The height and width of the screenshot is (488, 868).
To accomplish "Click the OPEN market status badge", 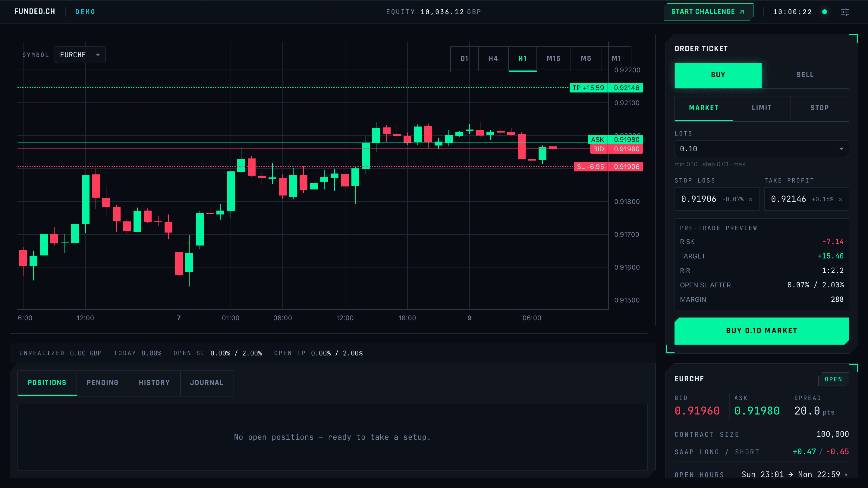I will pos(833,380).
